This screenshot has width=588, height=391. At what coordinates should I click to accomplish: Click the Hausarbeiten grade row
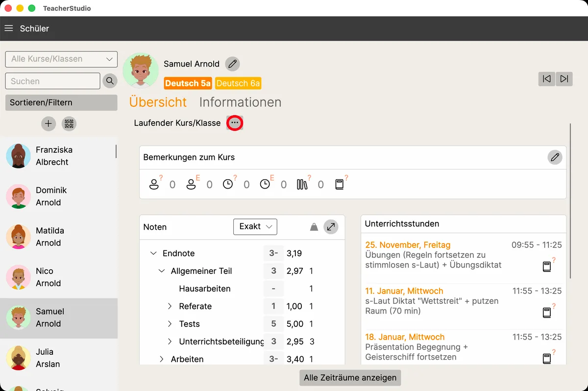242,289
